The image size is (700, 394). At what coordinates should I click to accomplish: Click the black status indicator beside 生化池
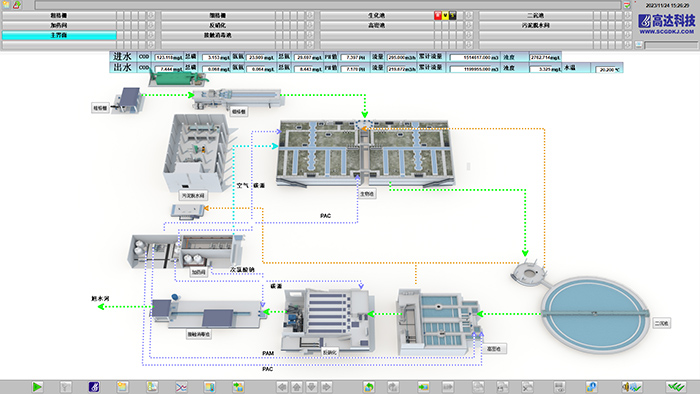(453, 16)
